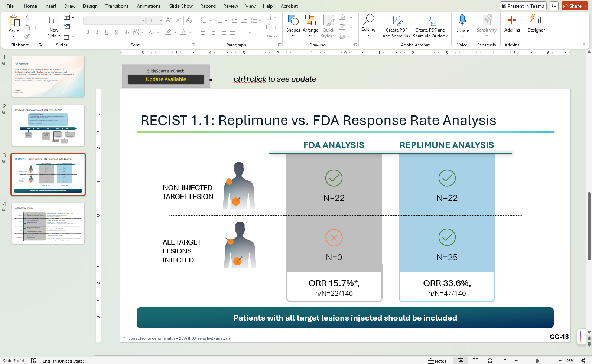Click the slide Layout icon
The width and height of the screenshot is (592, 364).
click(x=67, y=17)
